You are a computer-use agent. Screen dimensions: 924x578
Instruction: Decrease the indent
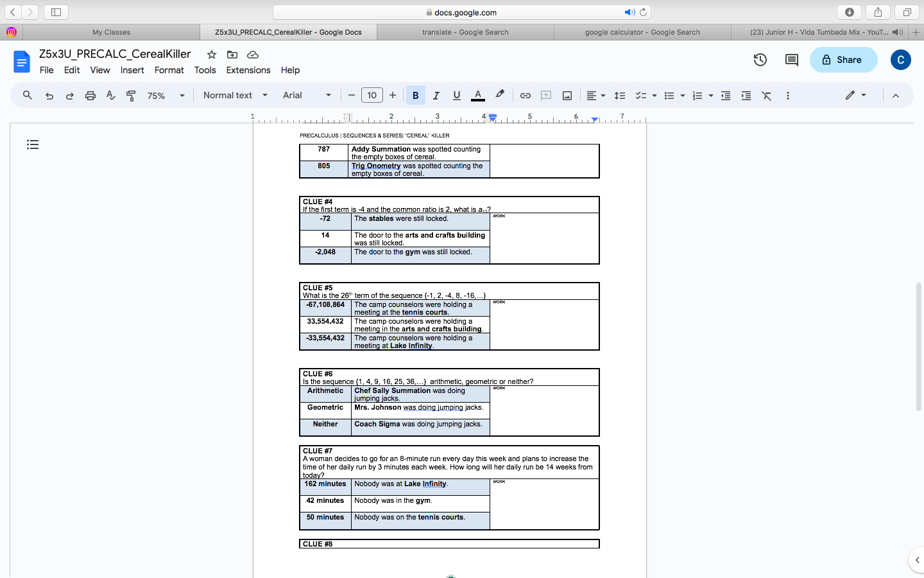click(x=726, y=96)
